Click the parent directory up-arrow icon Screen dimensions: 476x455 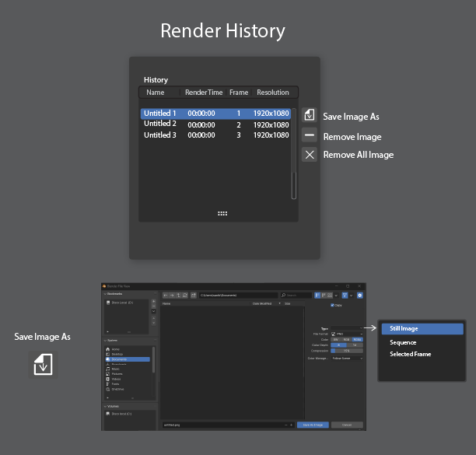(179, 296)
